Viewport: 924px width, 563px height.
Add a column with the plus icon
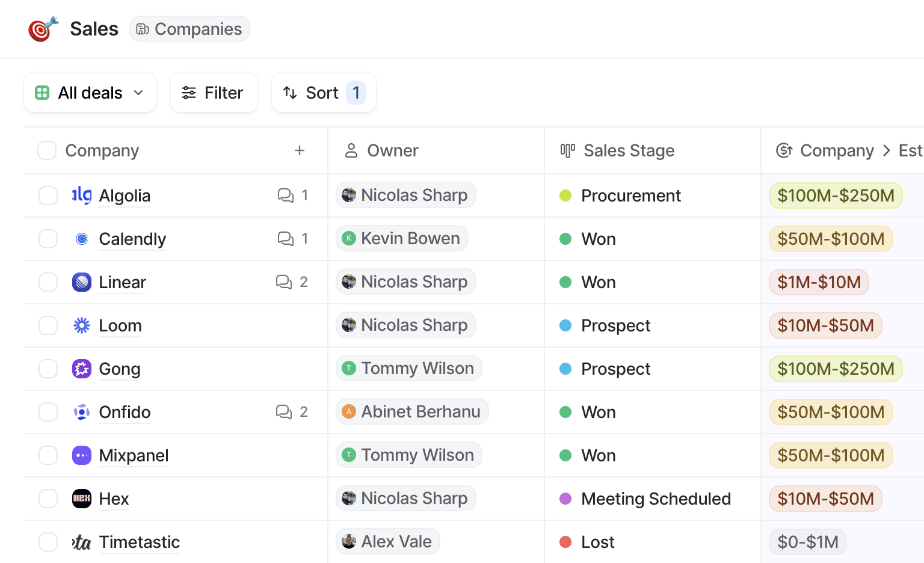coord(300,150)
